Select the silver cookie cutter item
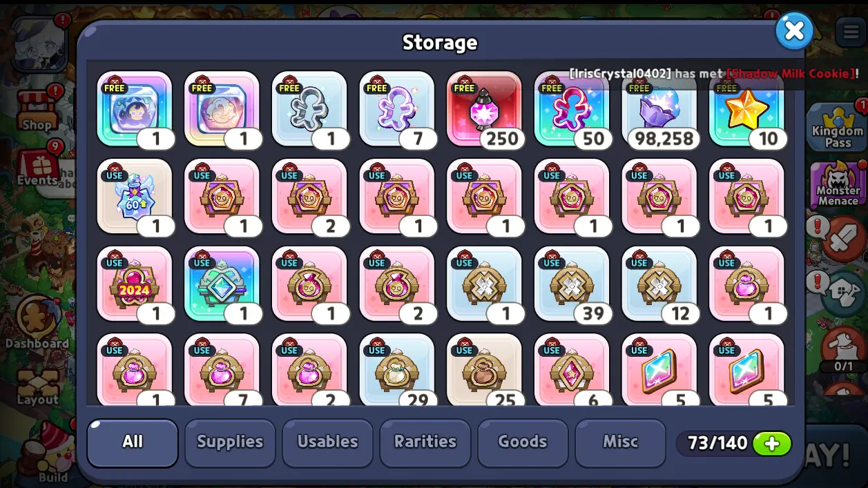Viewport: 868px width, 488px height. [x=309, y=109]
